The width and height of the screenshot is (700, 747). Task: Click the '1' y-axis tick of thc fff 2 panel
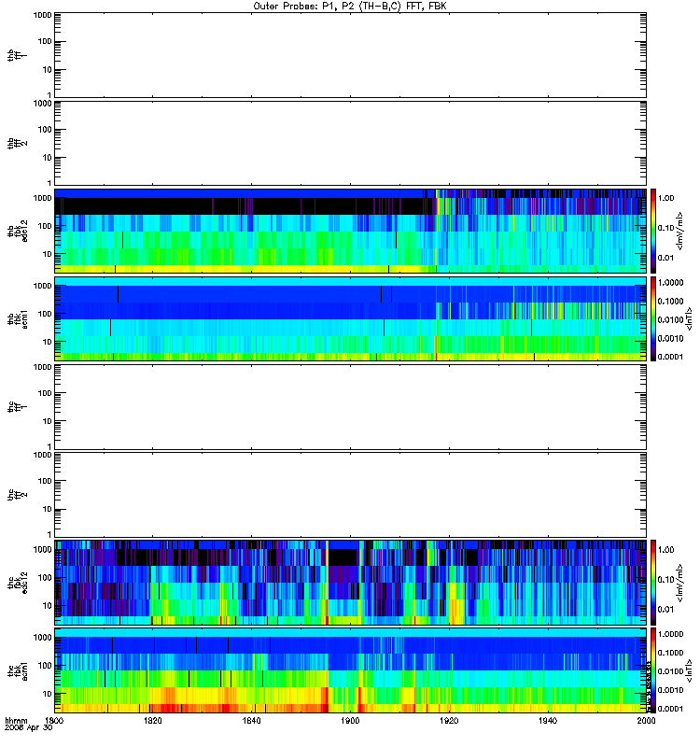49,534
